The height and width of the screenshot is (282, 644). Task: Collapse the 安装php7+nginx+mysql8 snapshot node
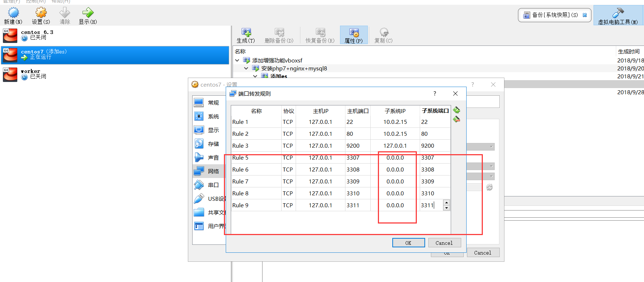[x=246, y=68]
